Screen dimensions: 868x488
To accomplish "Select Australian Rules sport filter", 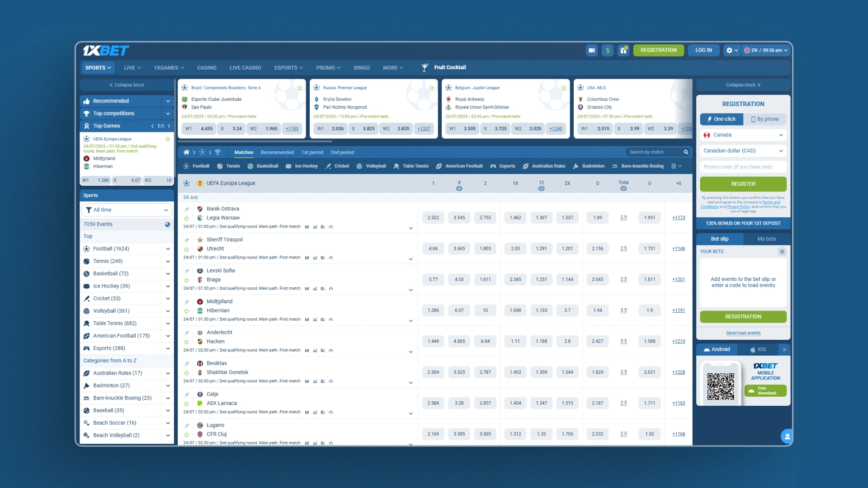I will click(544, 166).
